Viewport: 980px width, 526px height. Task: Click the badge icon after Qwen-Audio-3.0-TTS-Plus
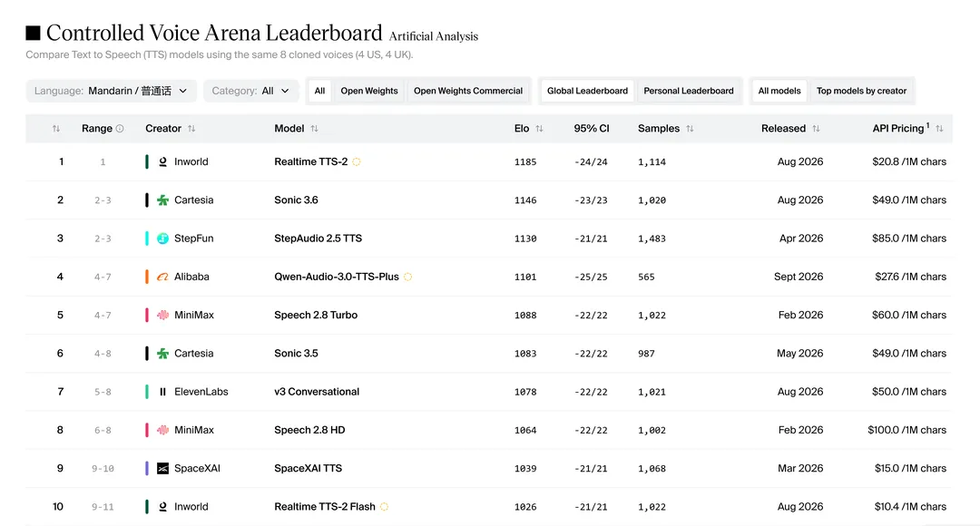click(x=407, y=277)
